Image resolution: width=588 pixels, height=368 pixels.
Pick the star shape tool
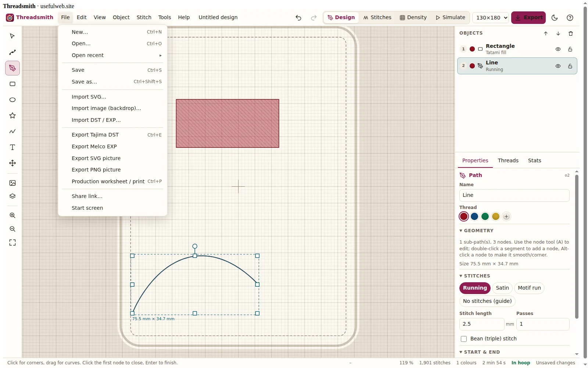pos(12,116)
